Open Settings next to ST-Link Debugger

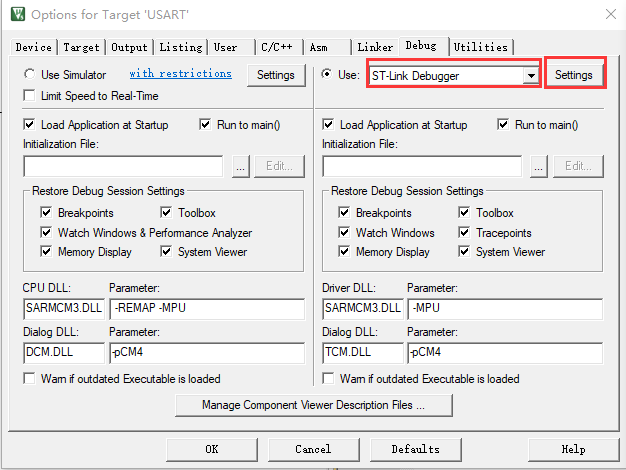click(574, 75)
